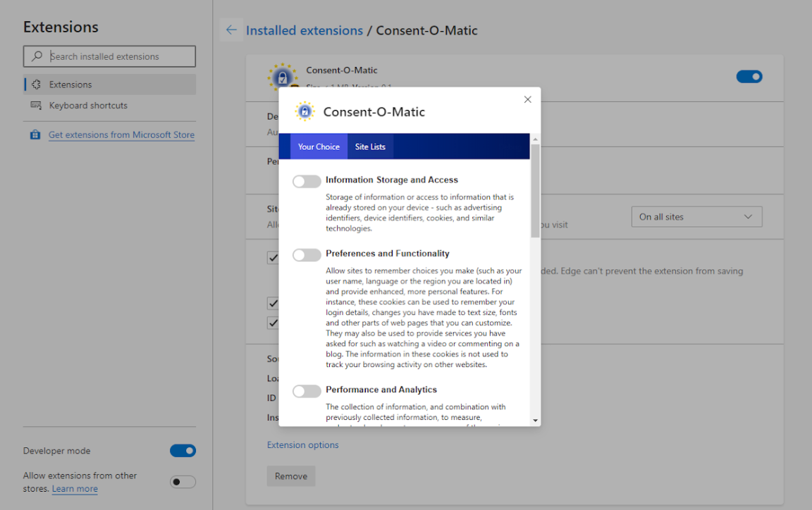
Task: Click the magnifier icon in the search box
Action: click(35, 56)
